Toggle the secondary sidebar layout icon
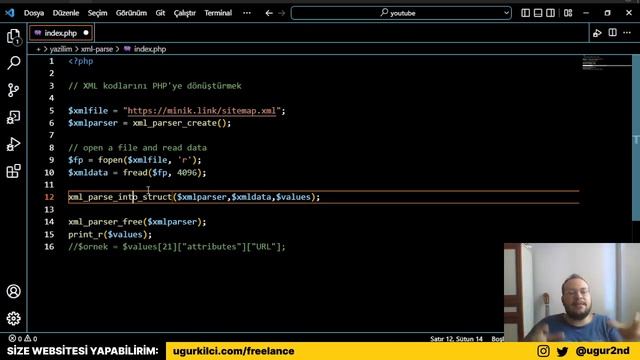This screenshot has height=360, width=640. (x=551, y=13)
